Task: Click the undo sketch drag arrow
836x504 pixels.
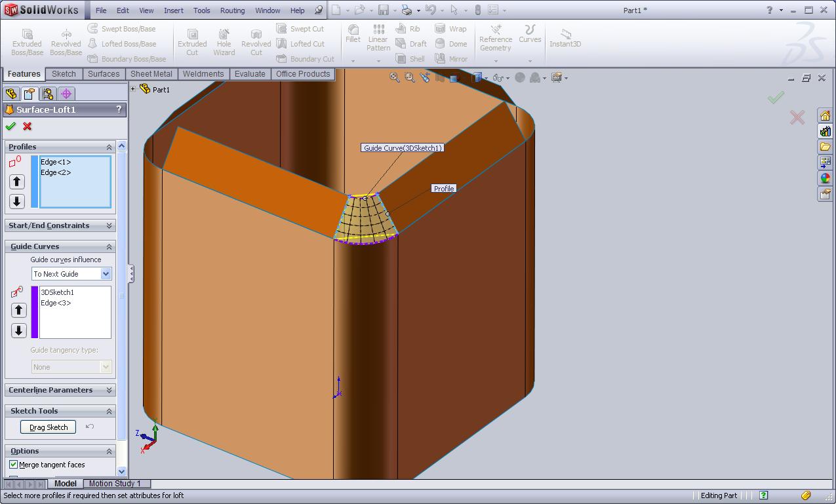Action: tap(90, 427)
